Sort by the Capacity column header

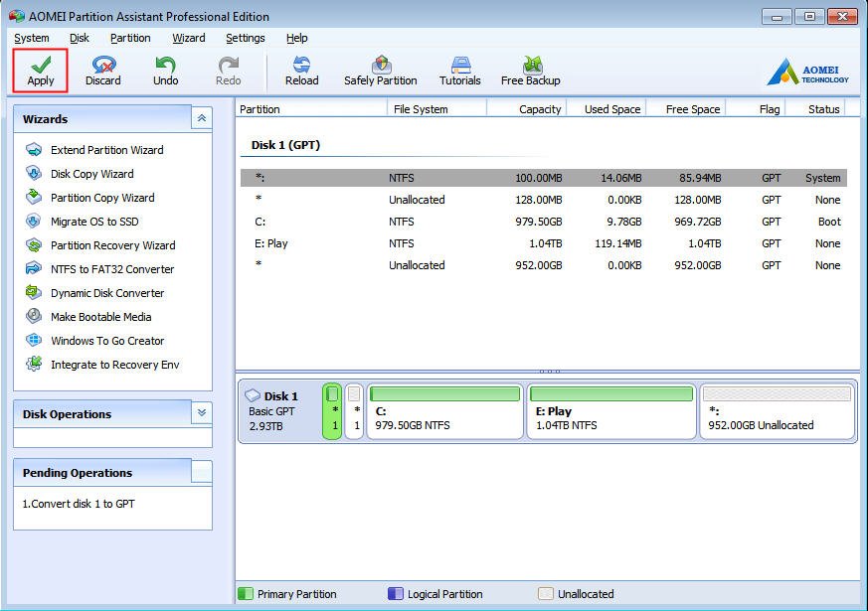pyautogui.click(x=527, y=109)
